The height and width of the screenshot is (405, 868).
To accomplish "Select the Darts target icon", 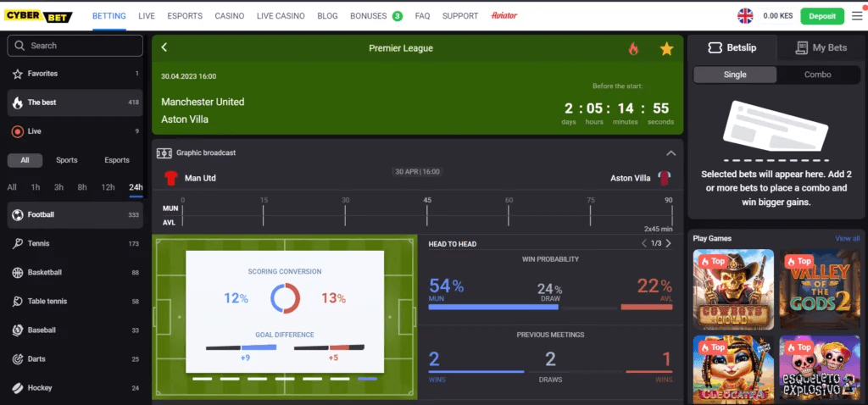I will pos(17,359).
